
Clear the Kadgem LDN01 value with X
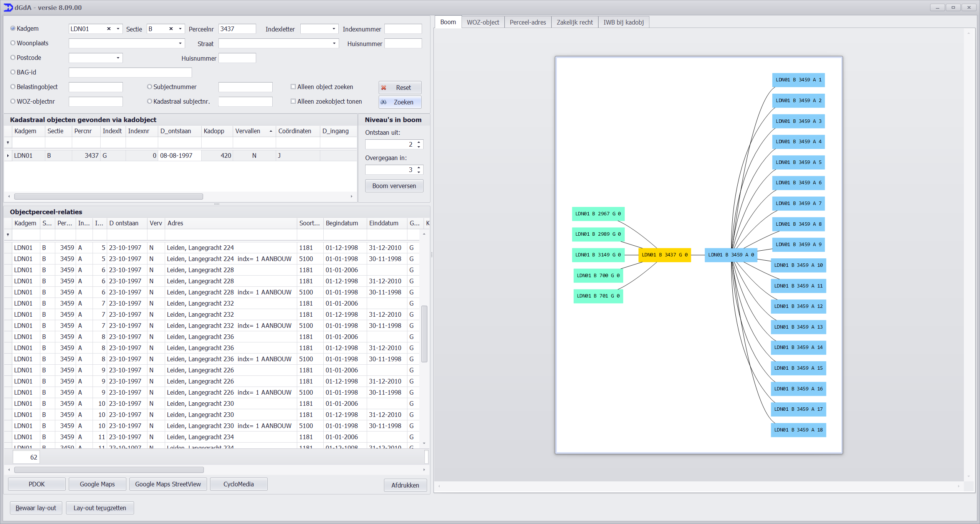(109, 29)
